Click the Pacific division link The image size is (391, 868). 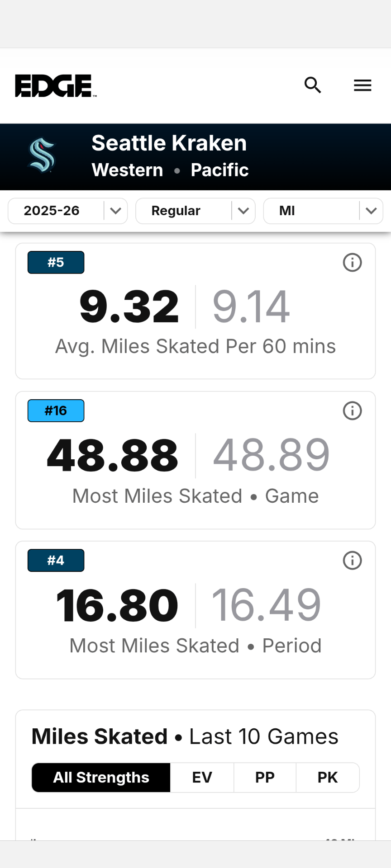pyautogui.click(x=219, y=170)
